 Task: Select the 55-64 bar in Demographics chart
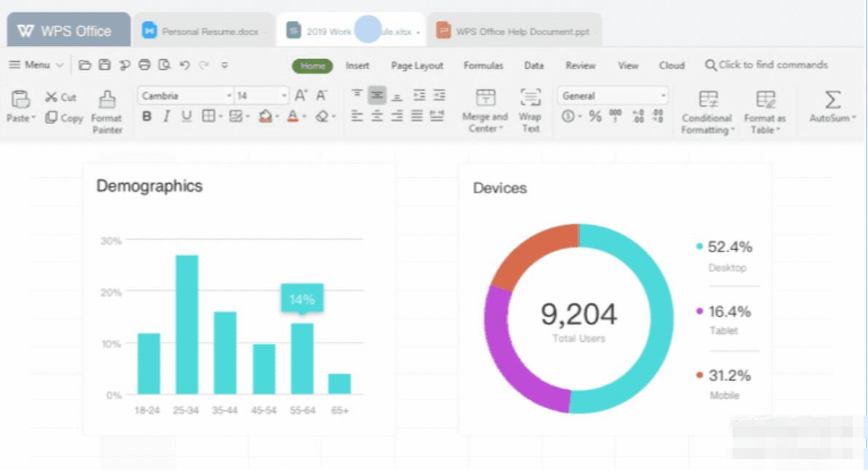point(302,359)
